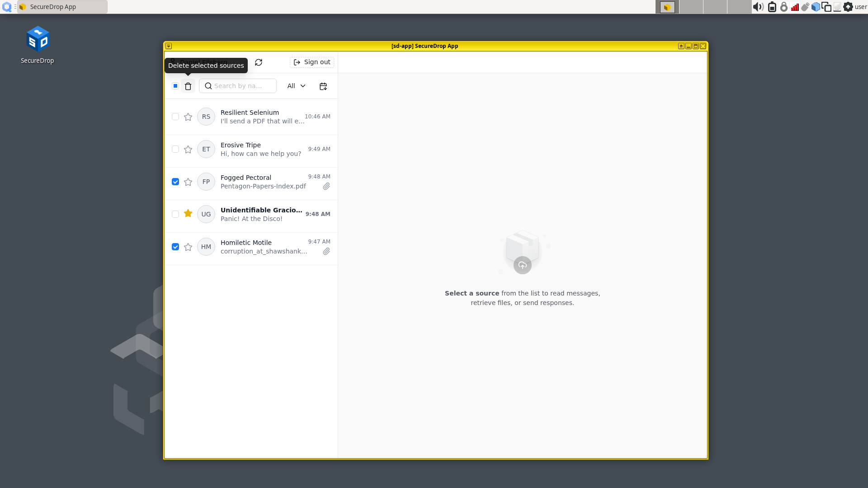The width and height of the screenshot is (868, 488).
Task: Open the window menu via titlebar arrow
Action: pos(168,46)
